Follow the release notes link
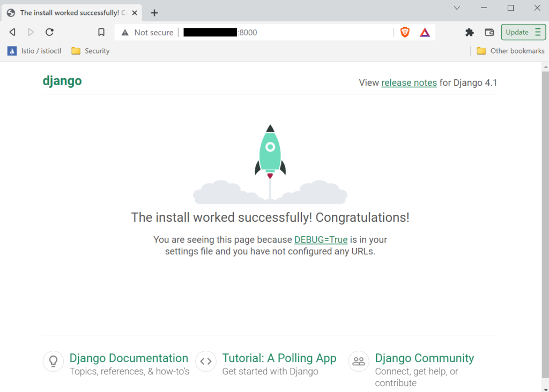The width and height of the screenshot is (549, 392). click(409, 82)
